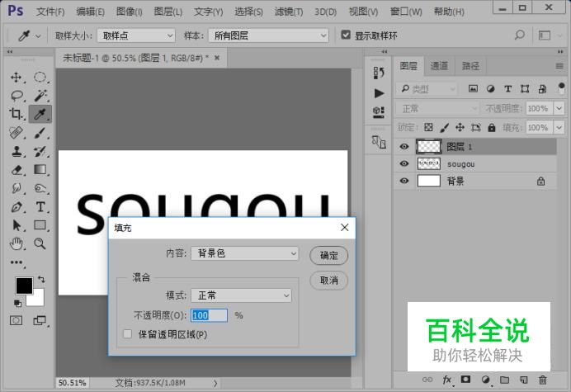
Task: Select the Blur tool
Action: pyautogui.click(x=16, y=188)
